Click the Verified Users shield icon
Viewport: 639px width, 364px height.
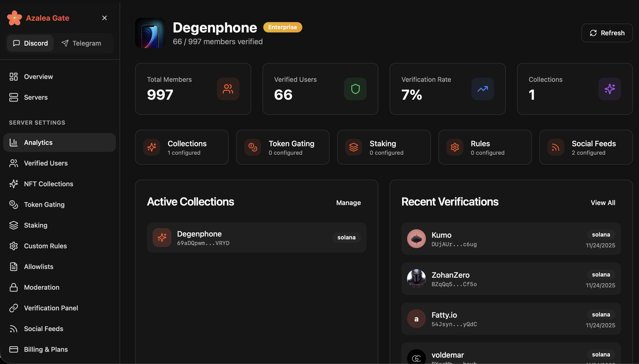click(355, 89)
